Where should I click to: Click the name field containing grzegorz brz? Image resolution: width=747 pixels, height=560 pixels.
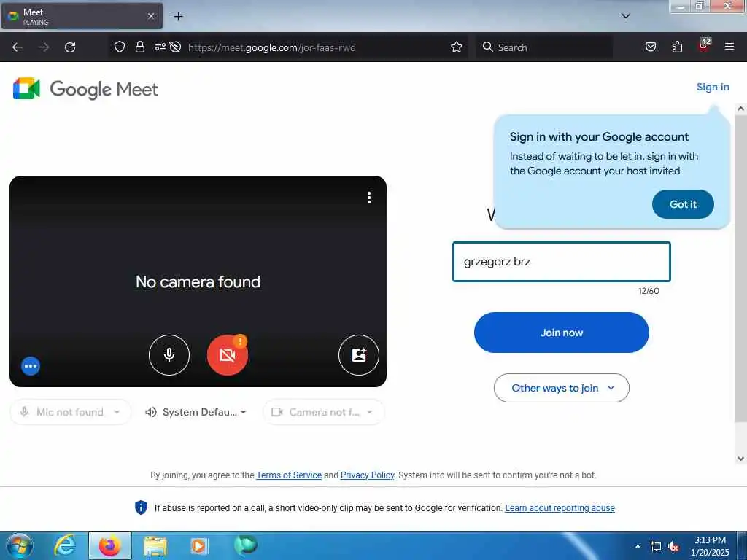tap(561, 262)
